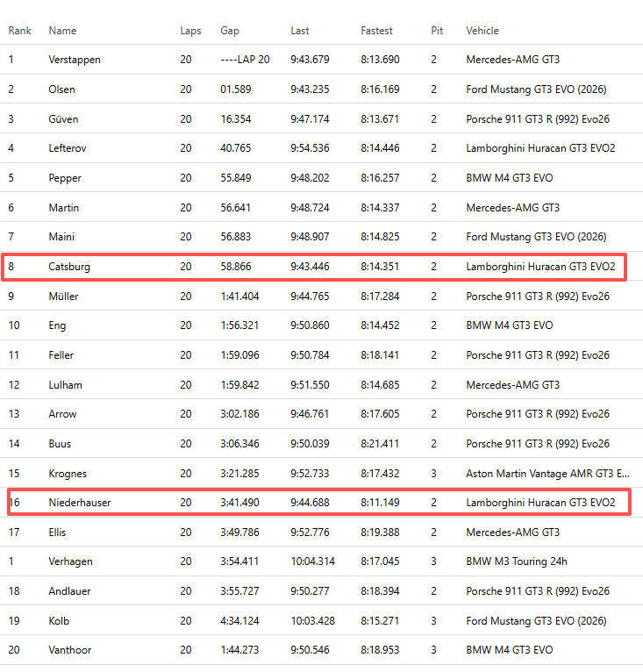643x672 pixels.
Task: Select driver name Güven
Action: tap(63, 118)
